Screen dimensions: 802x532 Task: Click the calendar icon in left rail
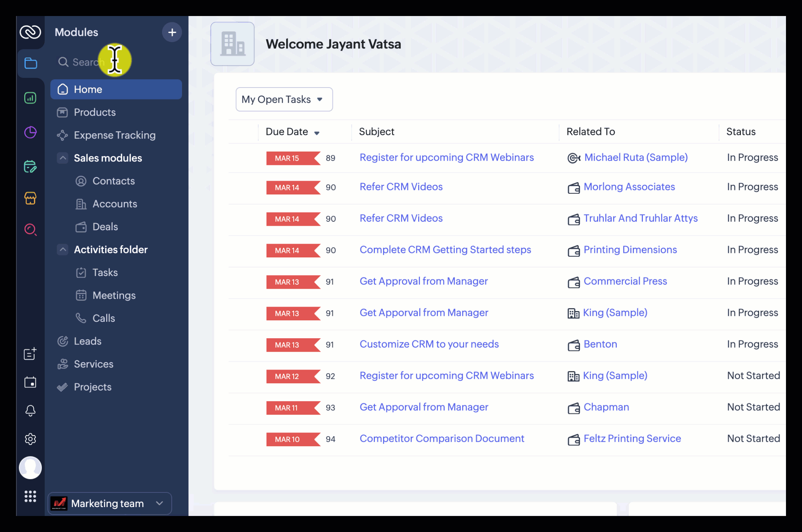tap(30, 382)
